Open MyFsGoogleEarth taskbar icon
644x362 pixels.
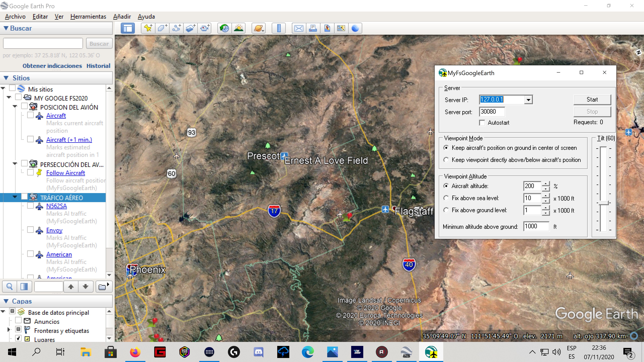tap(431, 352)
